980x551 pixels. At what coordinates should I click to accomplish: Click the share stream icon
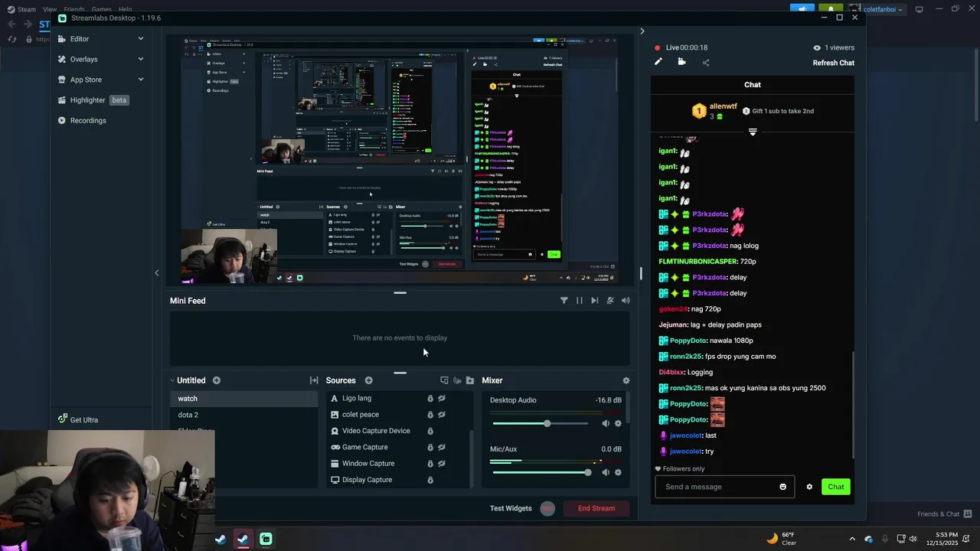click(706, 63)
